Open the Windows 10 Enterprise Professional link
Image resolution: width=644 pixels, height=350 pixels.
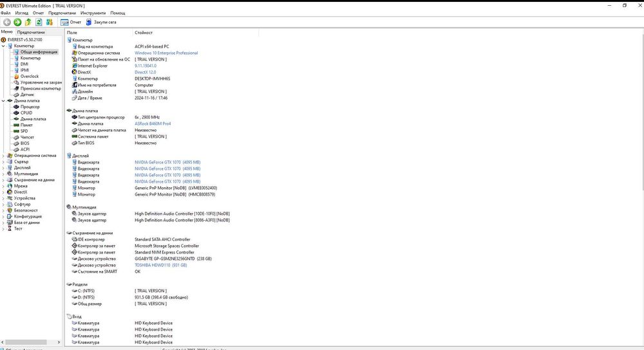tap(166, 53)
